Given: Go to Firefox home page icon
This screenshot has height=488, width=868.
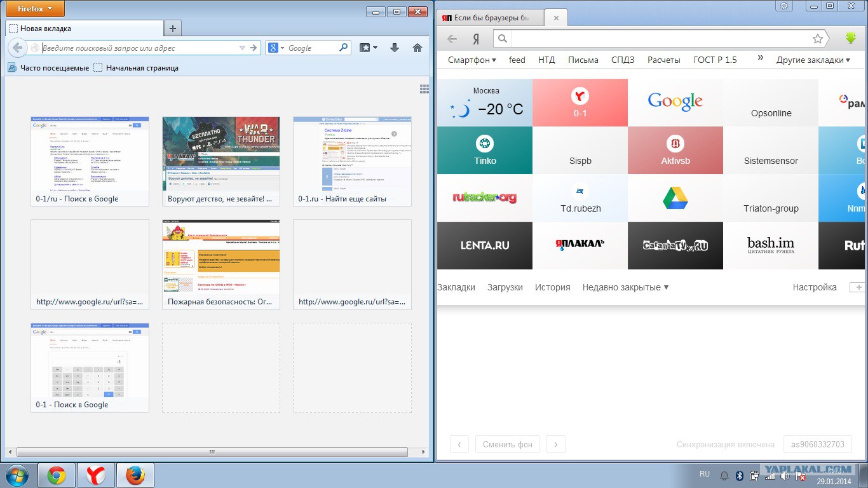Looking at the screenshot, I should click(x=417, y=48).
